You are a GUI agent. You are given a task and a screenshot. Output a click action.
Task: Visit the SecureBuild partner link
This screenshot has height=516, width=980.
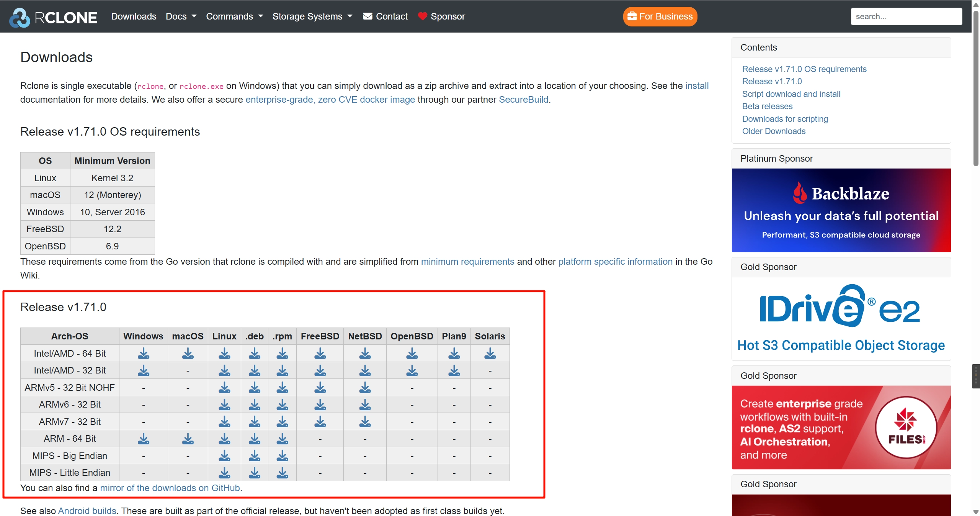point(523,100)
